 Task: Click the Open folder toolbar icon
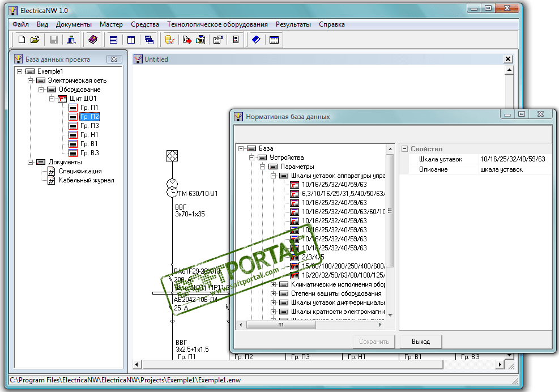[x=35, y=40]
